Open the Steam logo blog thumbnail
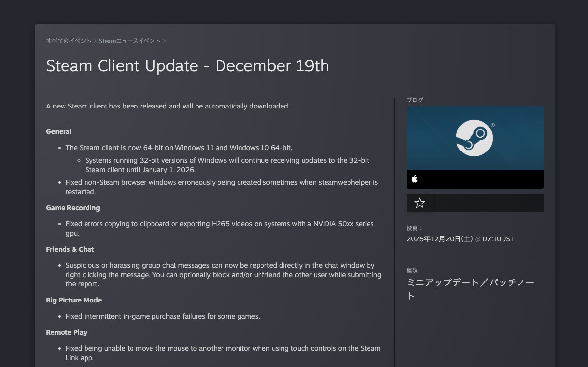Image resolution: width=588 pixels, height=367 pixels. pos(475,138)
